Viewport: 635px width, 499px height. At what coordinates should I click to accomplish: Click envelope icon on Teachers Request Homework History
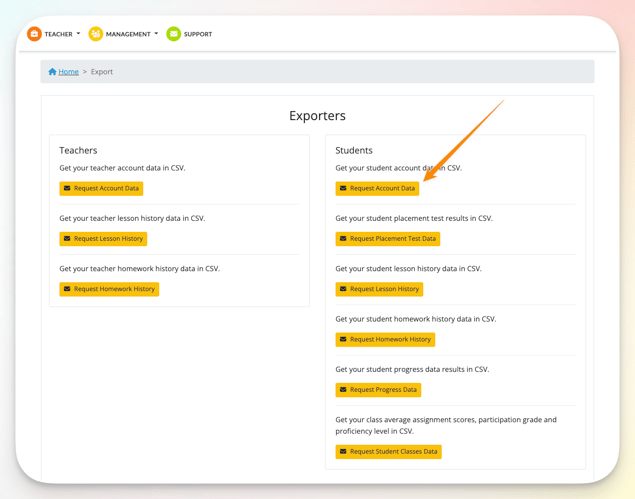[67, 289]
